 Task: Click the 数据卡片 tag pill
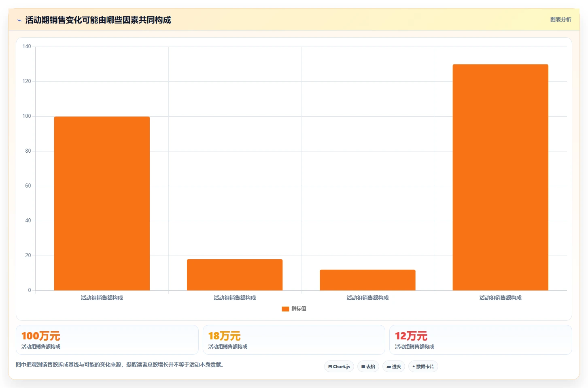coord(423,367)
